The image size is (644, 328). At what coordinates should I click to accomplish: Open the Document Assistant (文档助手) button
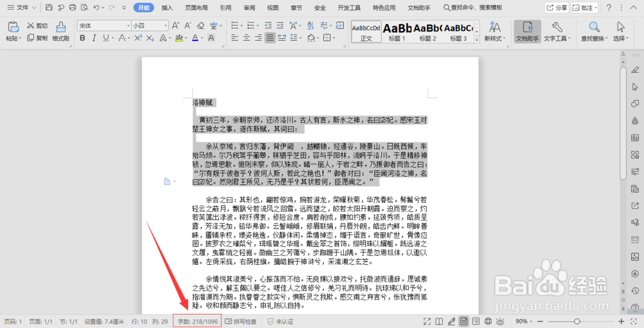tap(527, 31)
